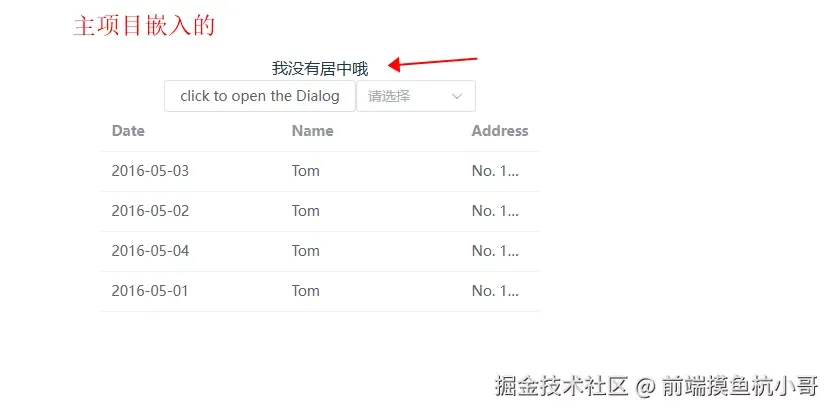Click the 我没有居中哦 text label
The height and width of the screenshot is (412, 832).
click(320, 68)
